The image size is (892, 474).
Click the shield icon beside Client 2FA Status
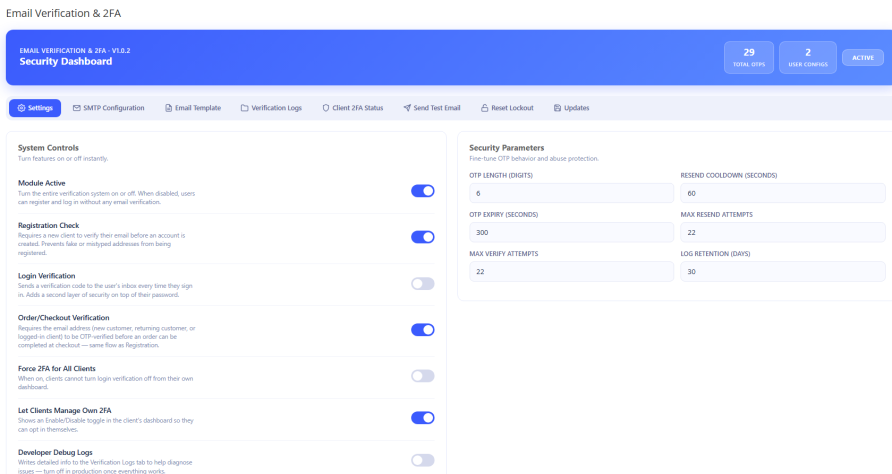[326, 108]
